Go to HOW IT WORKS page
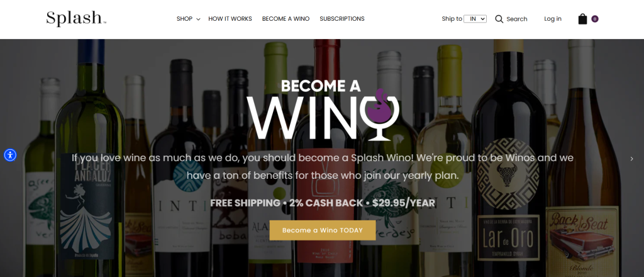 [230, 19]
